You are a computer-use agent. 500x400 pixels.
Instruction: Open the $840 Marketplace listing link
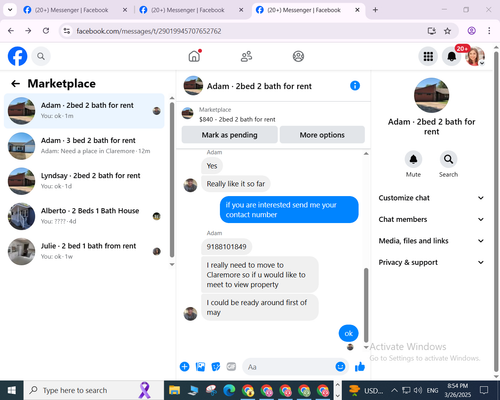(237, 119)
